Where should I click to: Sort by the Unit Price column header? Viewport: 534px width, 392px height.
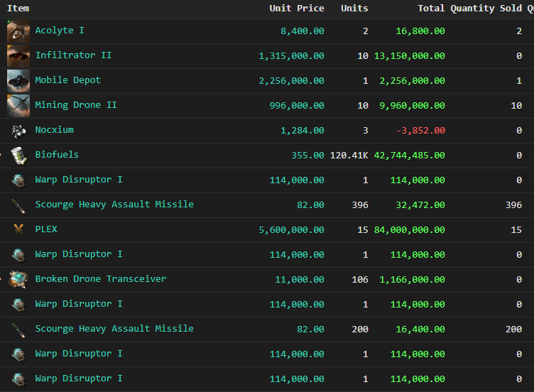pos(296,9)
